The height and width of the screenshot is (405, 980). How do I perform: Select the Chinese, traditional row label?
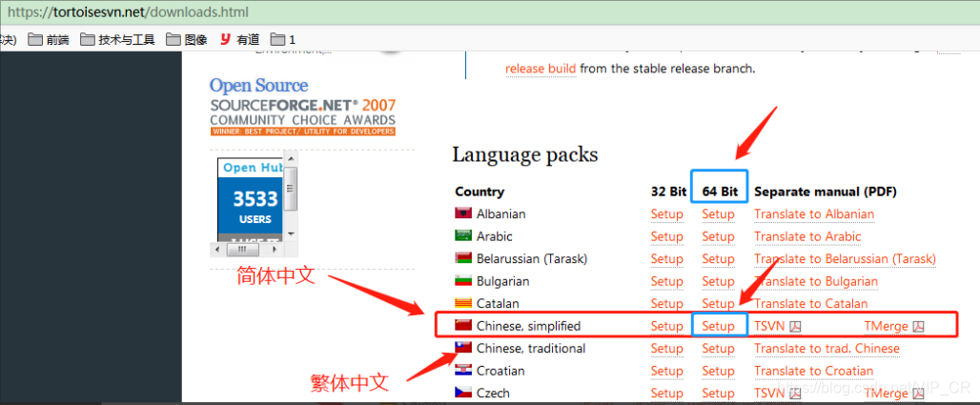pos(531,348)
